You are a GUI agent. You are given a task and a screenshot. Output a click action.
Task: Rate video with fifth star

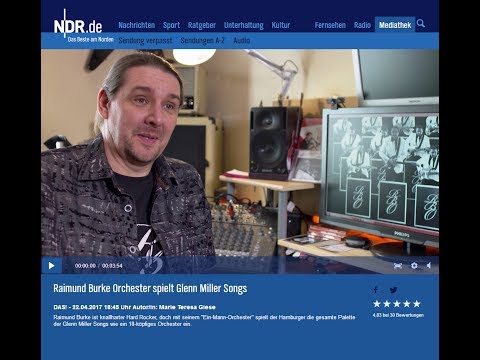(417, 304)
